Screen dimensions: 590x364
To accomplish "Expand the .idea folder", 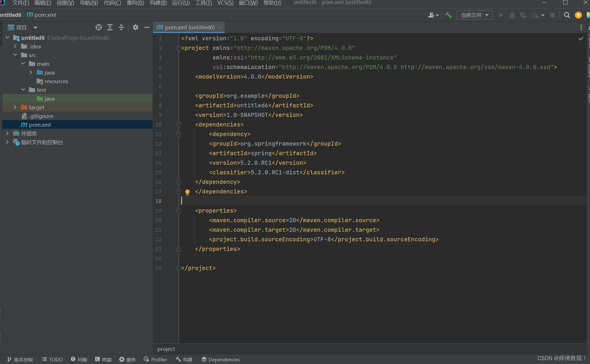I will click(15, 46).
